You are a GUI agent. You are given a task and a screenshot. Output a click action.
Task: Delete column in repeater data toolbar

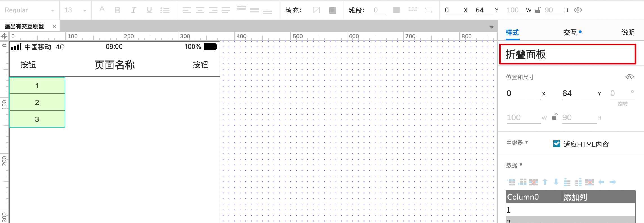[590, 182]
